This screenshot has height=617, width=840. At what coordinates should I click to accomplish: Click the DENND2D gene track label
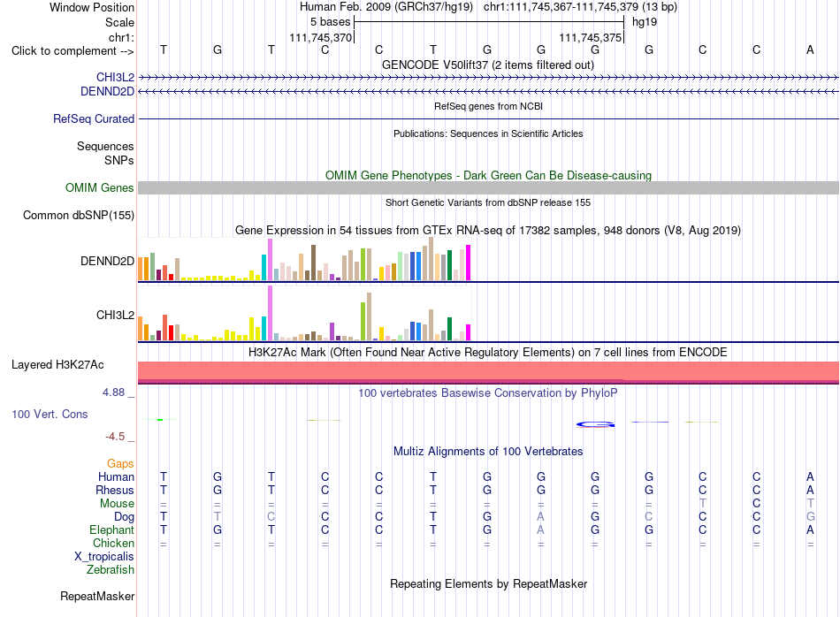point(107,92)
